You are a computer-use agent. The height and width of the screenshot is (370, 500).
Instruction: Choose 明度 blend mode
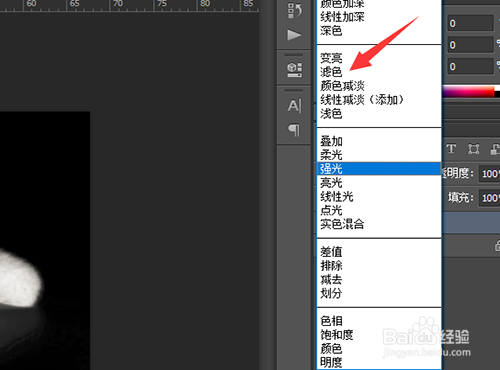click(x=379, y=362)
